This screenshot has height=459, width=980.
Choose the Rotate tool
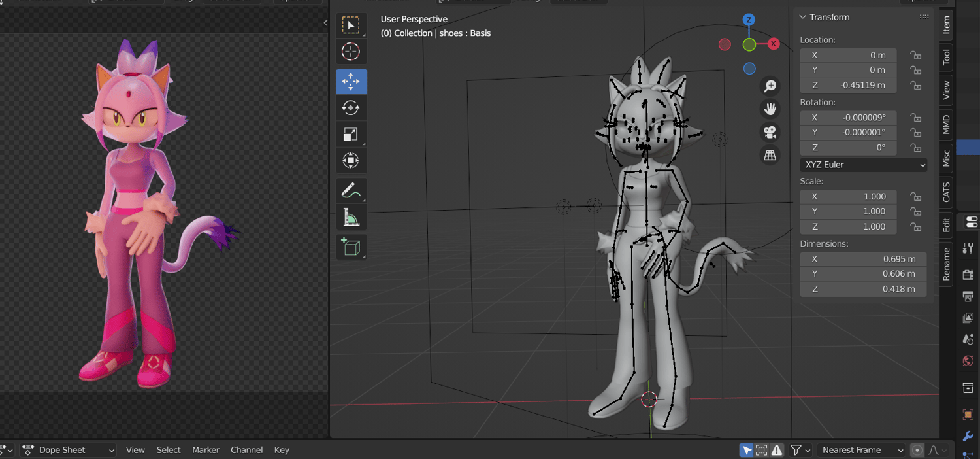click(351, 108)
